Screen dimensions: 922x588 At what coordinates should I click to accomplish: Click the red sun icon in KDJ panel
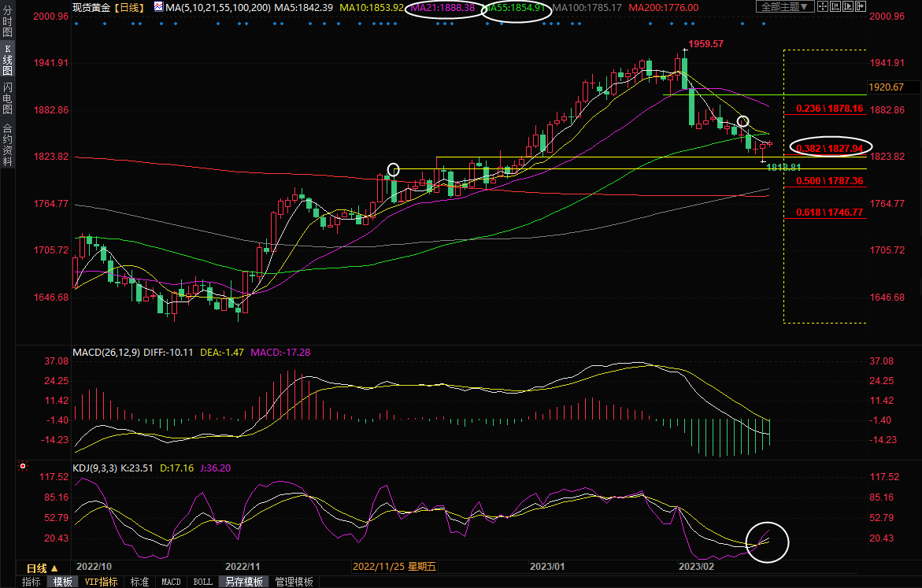24,468
